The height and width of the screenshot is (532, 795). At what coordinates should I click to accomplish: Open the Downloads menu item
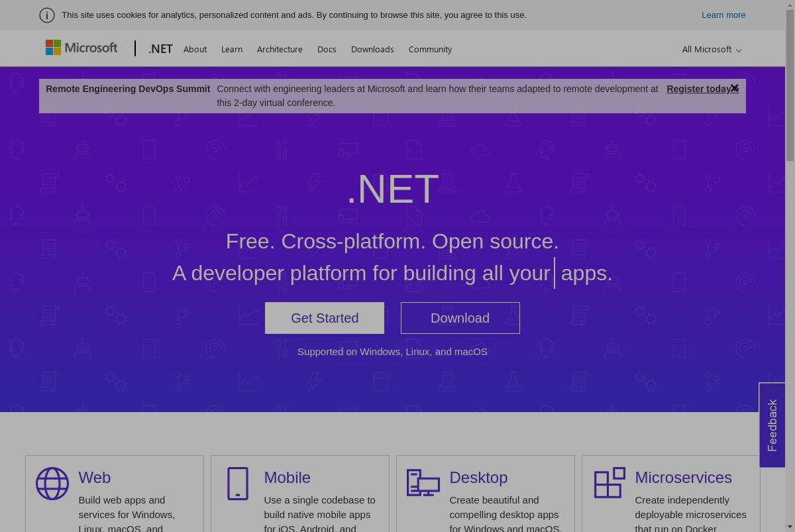[x=372, y=49]
